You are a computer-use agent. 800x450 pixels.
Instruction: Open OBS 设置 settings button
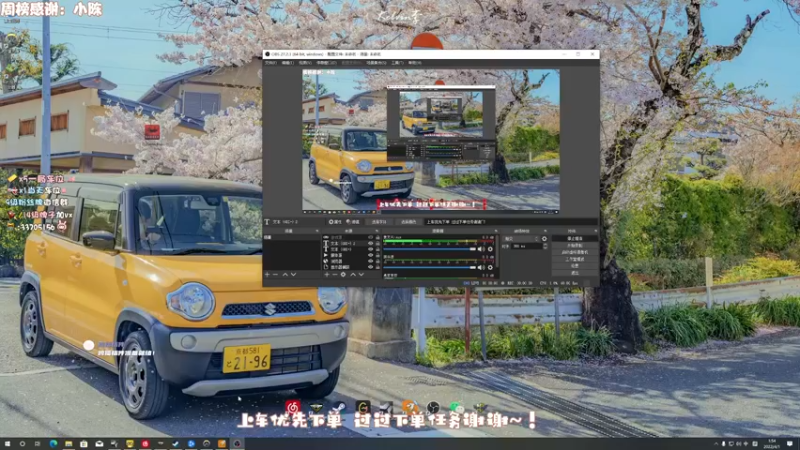pyautogui.click(x=575, y=266)
